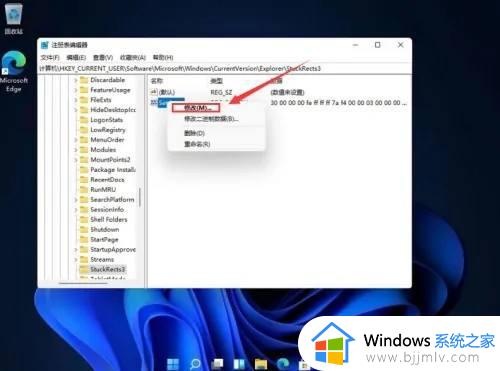
Task: Select the SessionInfo key label
Action: point(107,210)
